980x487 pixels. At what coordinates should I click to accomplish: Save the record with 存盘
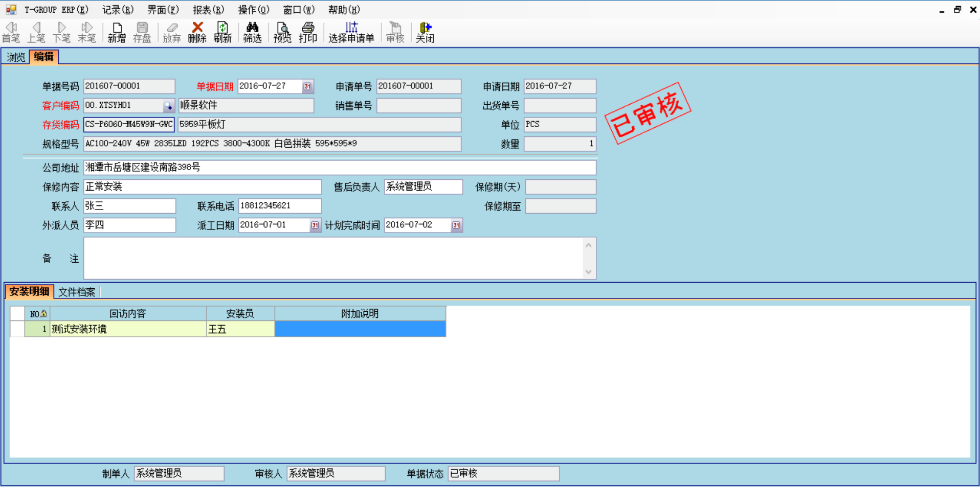coord(142,32)
